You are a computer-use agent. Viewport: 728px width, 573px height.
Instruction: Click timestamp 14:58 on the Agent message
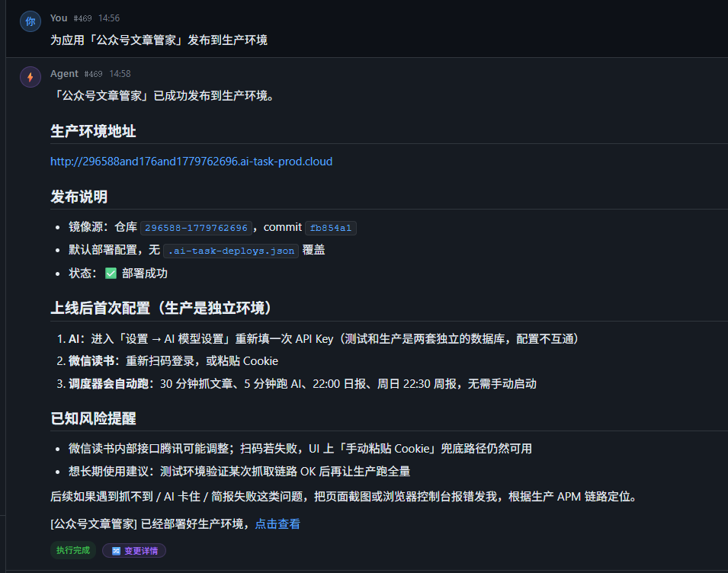point(120,74)
